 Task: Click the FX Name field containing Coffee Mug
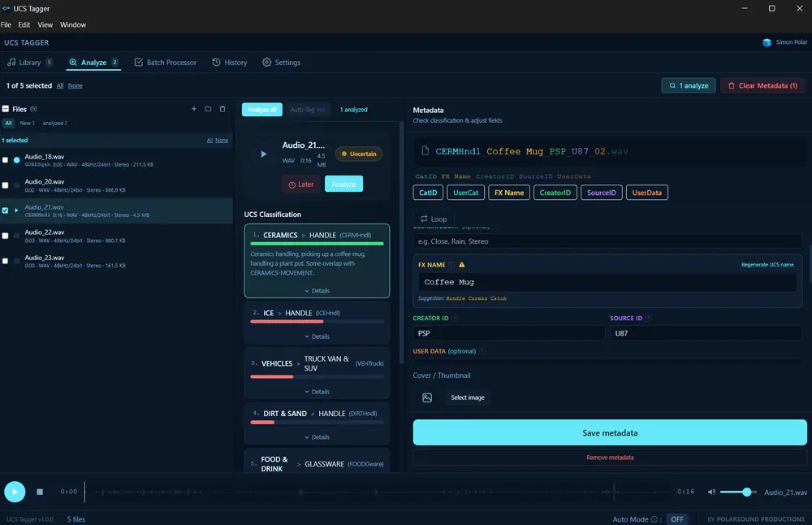pos(607,282)
